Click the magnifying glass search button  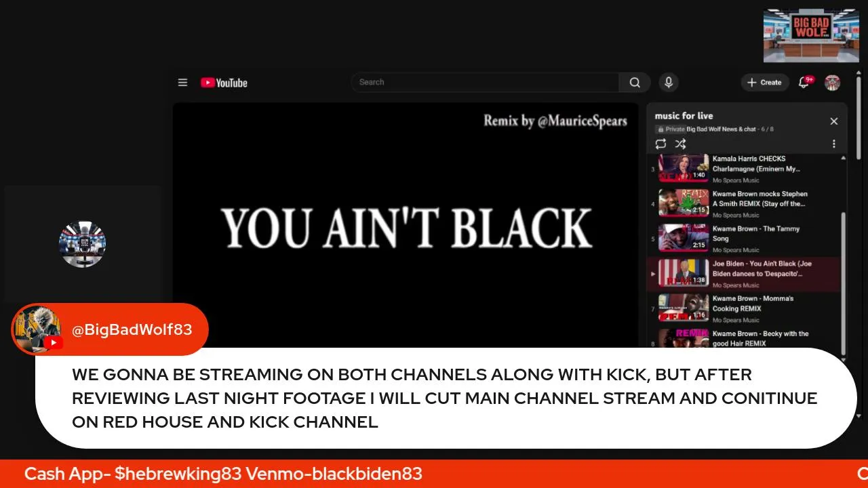(x=635, y=82)
